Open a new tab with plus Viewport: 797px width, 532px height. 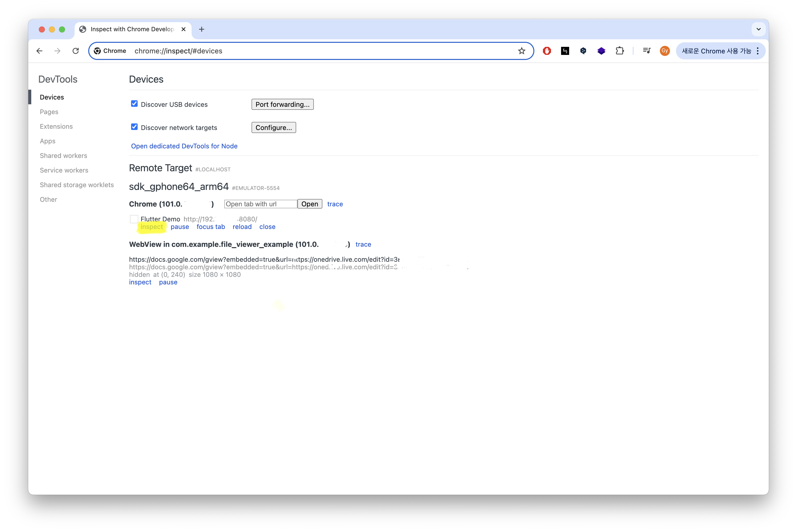202,29
